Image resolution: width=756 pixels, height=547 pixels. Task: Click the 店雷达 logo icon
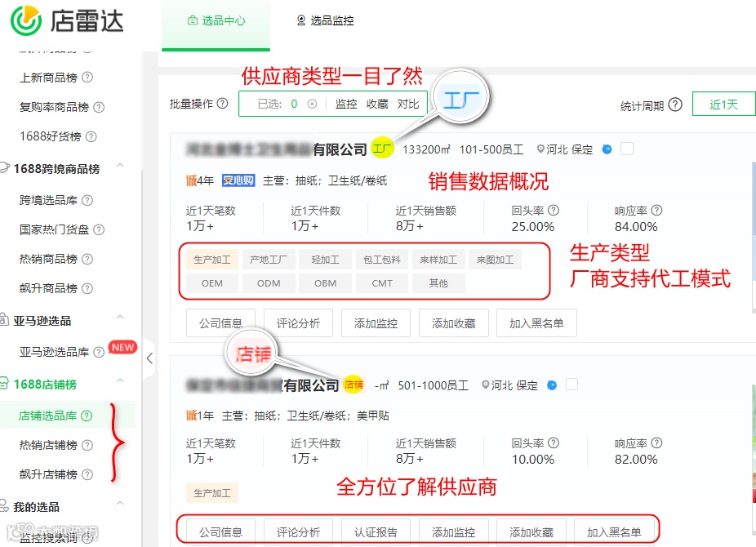pos(26,20)
